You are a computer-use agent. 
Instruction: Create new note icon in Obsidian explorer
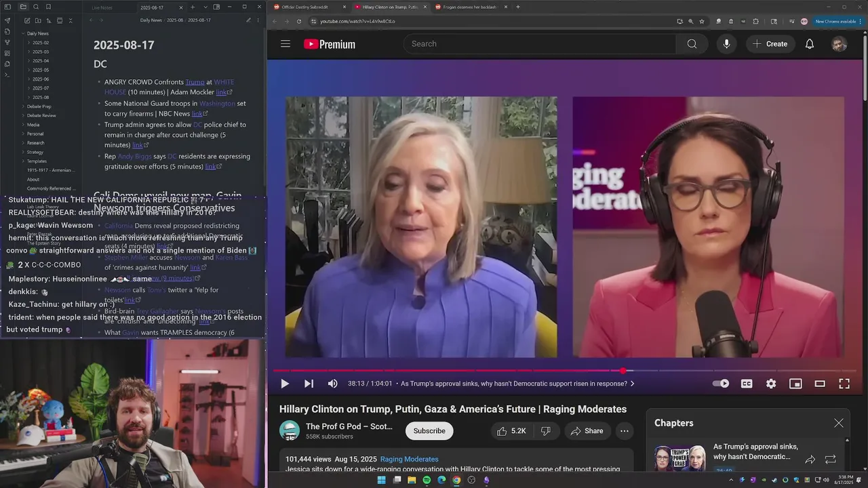click(x=27, y=21)
